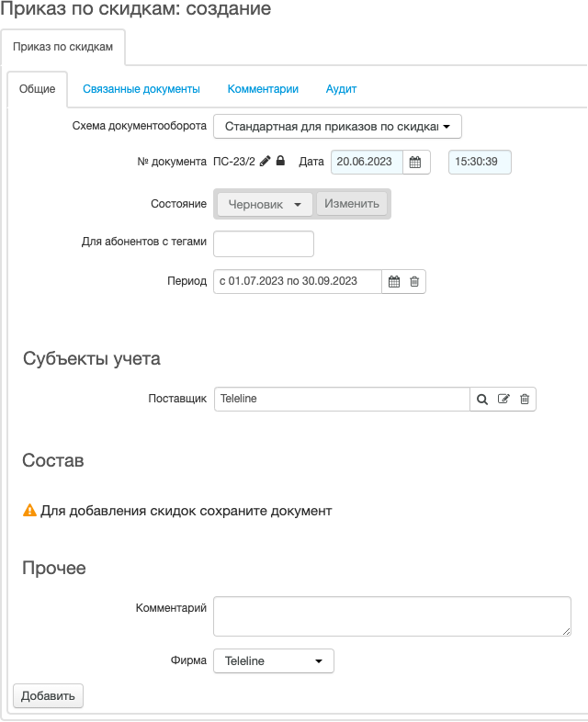Screen dimensions: 588x722
Task: Expand Схема документооборота dropdown
Action: [x=337, y=127]
